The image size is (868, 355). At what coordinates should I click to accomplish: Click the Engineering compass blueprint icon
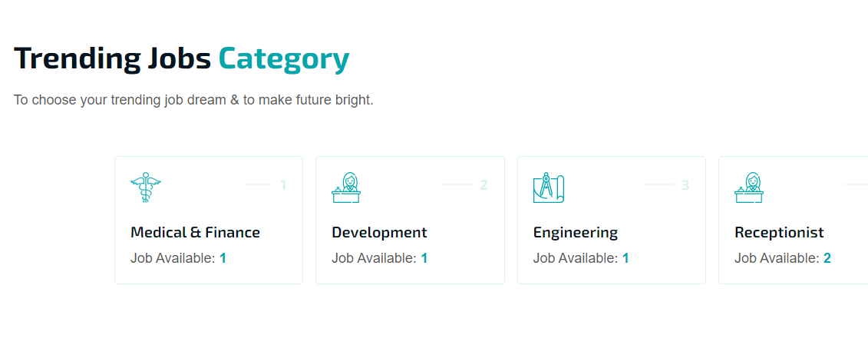coord(549,187)
